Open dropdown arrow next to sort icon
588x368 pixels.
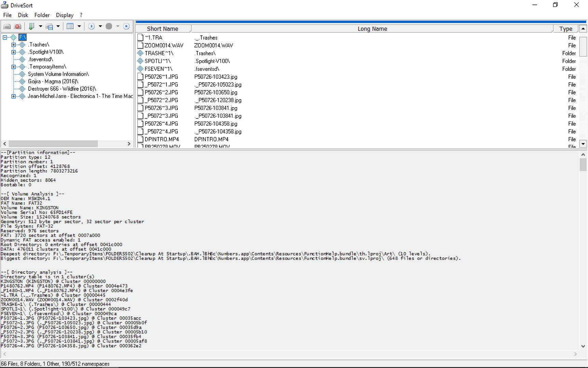pyautogui.click(x=40, y=26)
